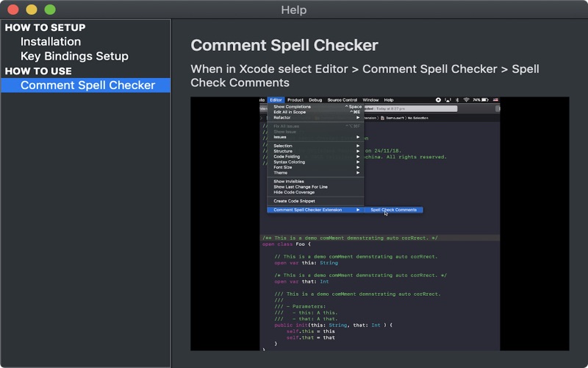Screen dimensions: 588x368
Task: Click the Help window title text
Action: [293, 10]
